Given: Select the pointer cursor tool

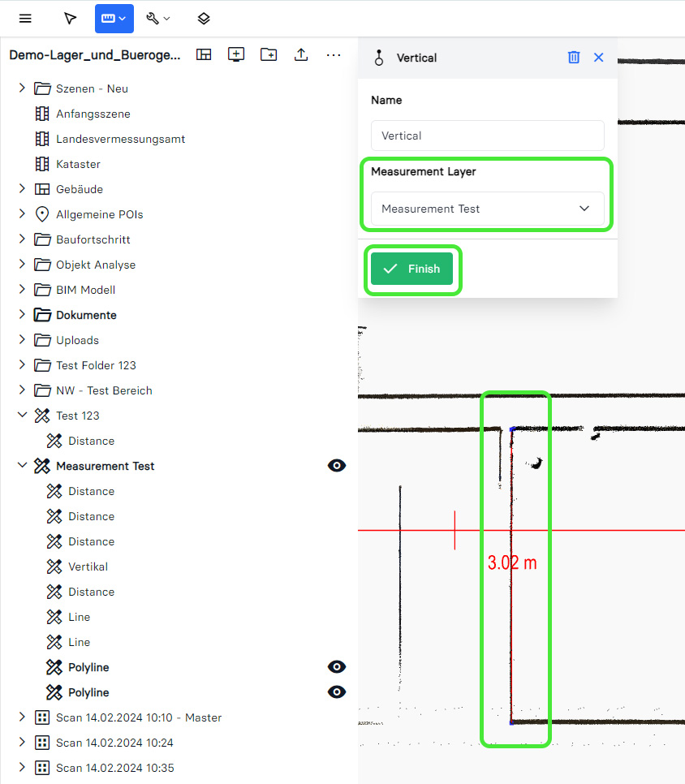Looking at the screenshot, I should pyautogui.click(x=71, y=19).
